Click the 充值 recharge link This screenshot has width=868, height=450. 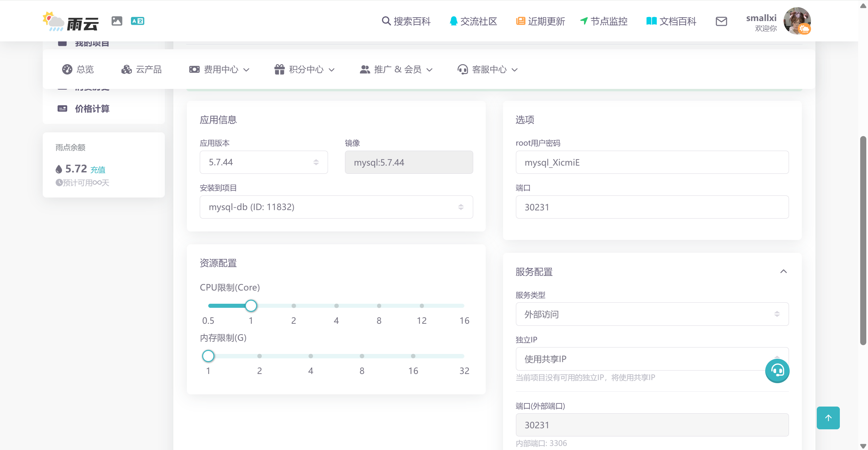(x=98, y=170)
